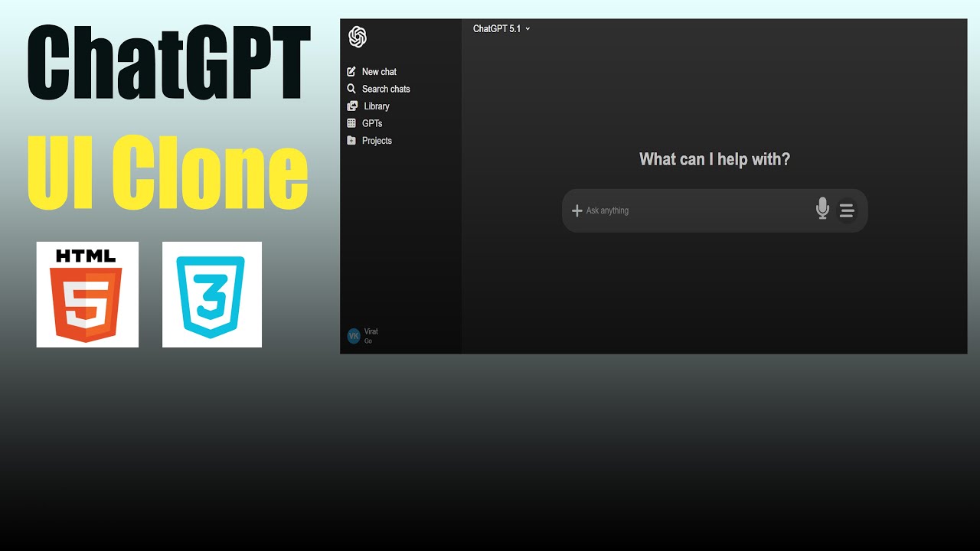Click the Library images icon

352,106
